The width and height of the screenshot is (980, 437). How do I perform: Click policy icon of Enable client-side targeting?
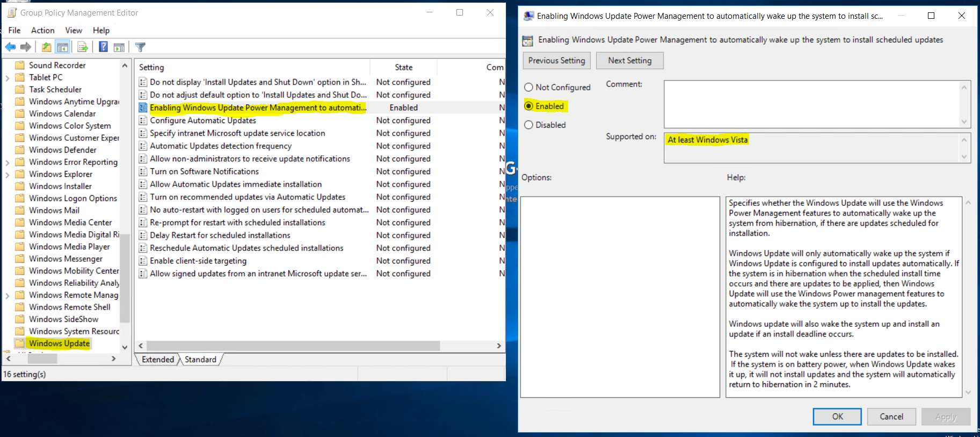pos(143,261)
